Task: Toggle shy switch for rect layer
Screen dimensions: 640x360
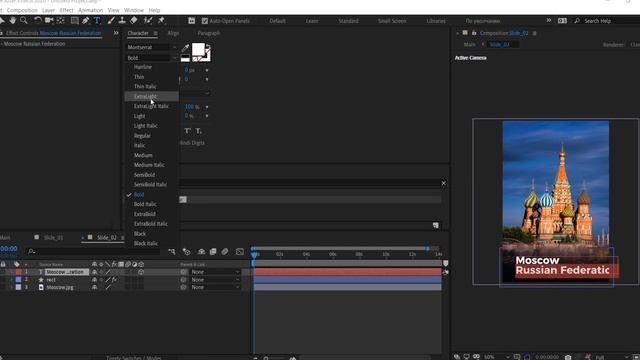Action: [x=94, y=280]
